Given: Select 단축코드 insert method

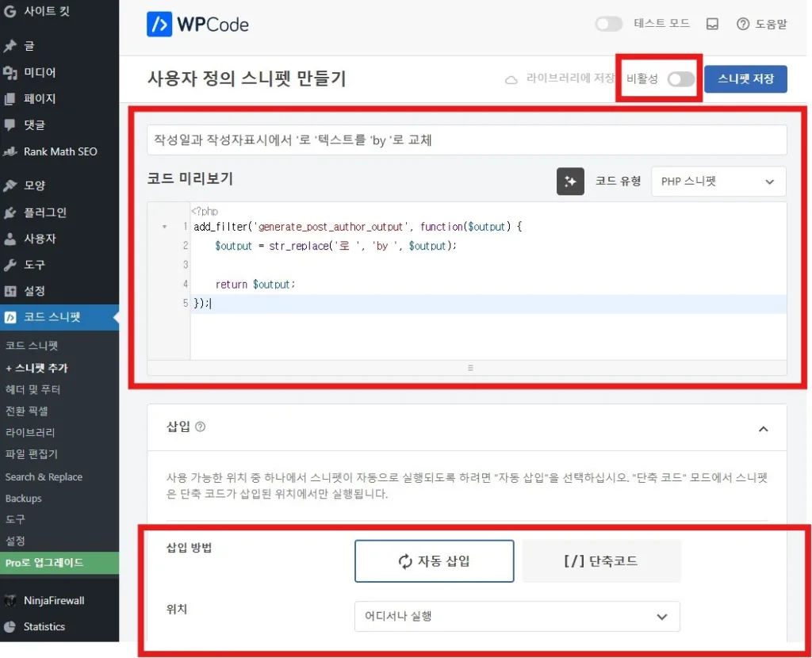Looking at the screenshot, I should pyautogui.click(x=601, y=561).
